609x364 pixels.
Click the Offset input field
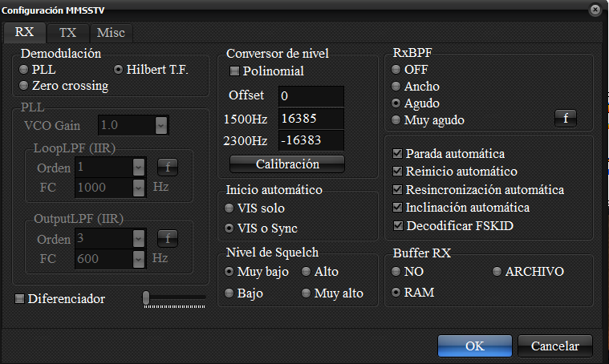[311, 96]
